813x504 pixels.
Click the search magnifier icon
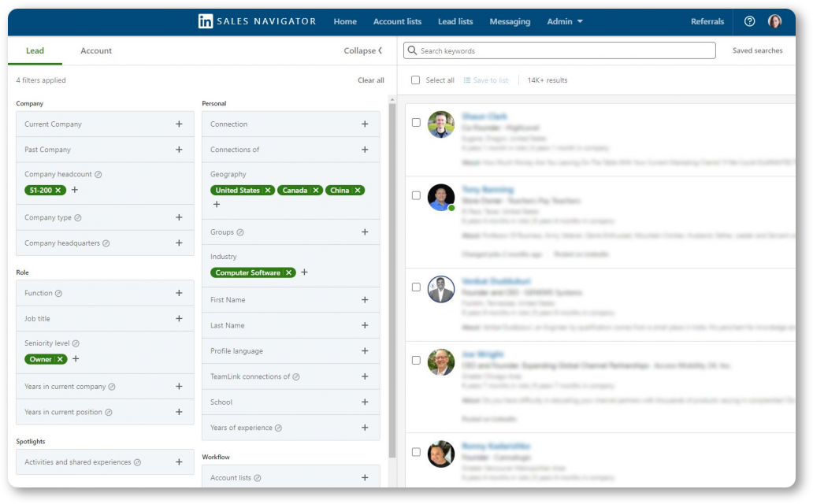coord(412,50)
